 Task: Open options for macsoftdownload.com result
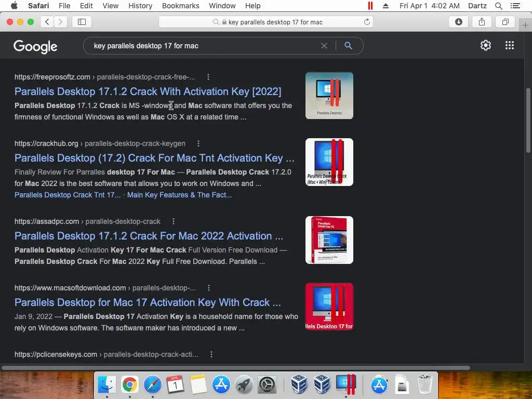click(x=209, y=288)
